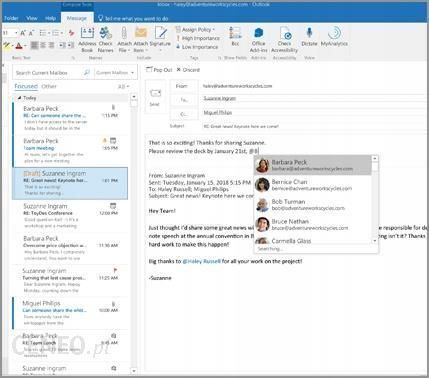
Task: Click Barbara Peck's avatar in suggestions
Action: [x=262, y=165]
